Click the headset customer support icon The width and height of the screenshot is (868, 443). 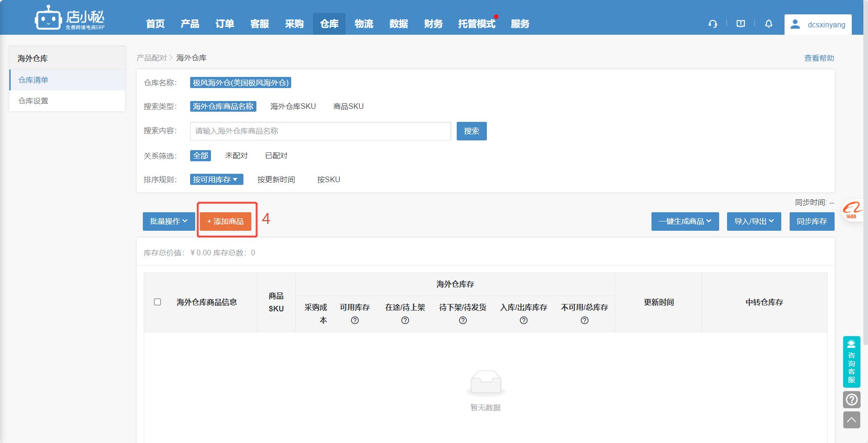[x=713, y=24]
